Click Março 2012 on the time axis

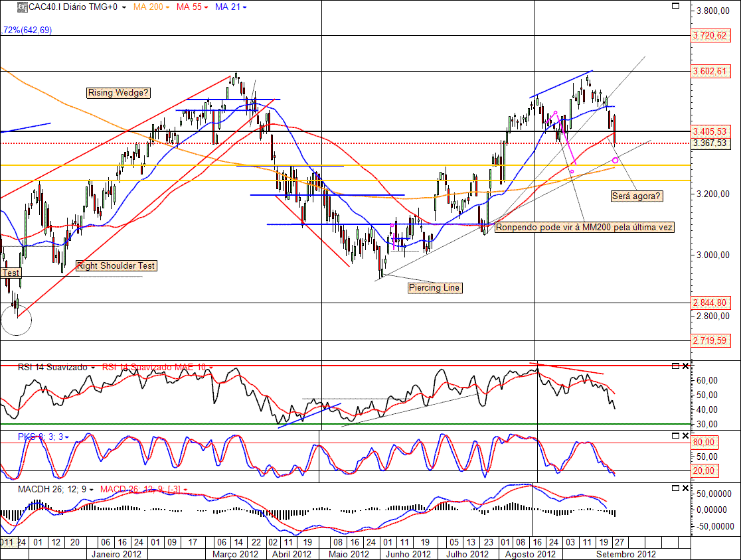tap(235, 554)
